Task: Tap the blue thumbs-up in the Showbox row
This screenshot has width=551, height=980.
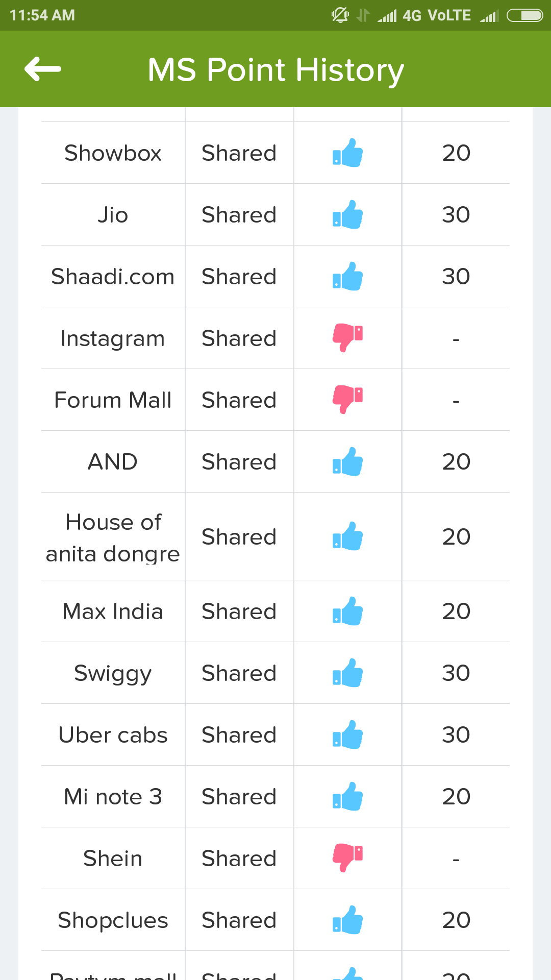Action: click(x=347, y=153)
